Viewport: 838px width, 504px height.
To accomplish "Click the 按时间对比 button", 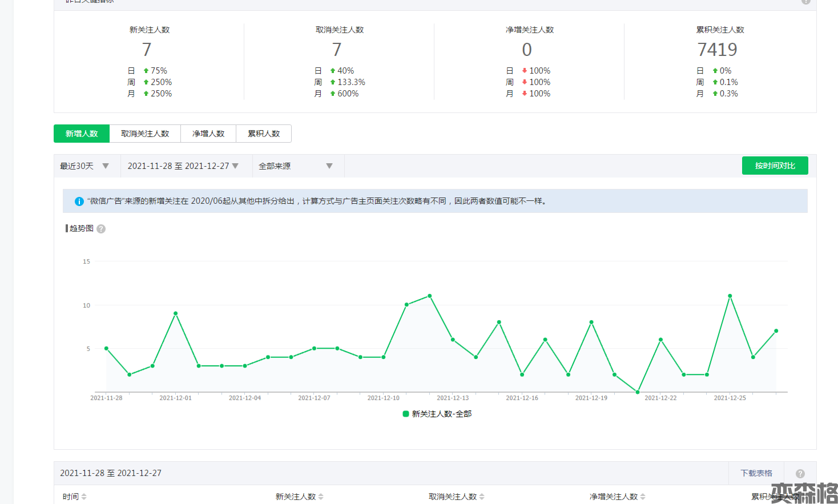I will (775, 166).
